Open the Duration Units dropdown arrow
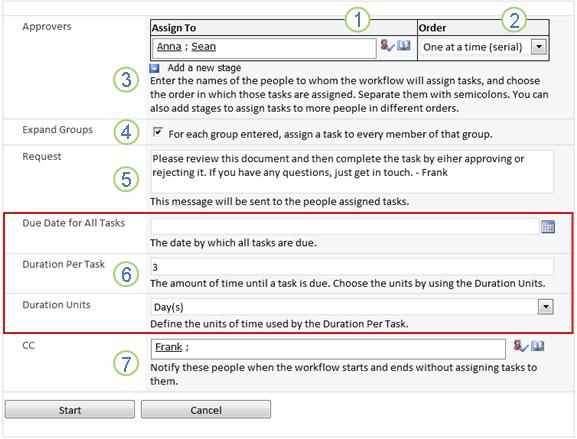Screen dimensions: 577x439 545,307
